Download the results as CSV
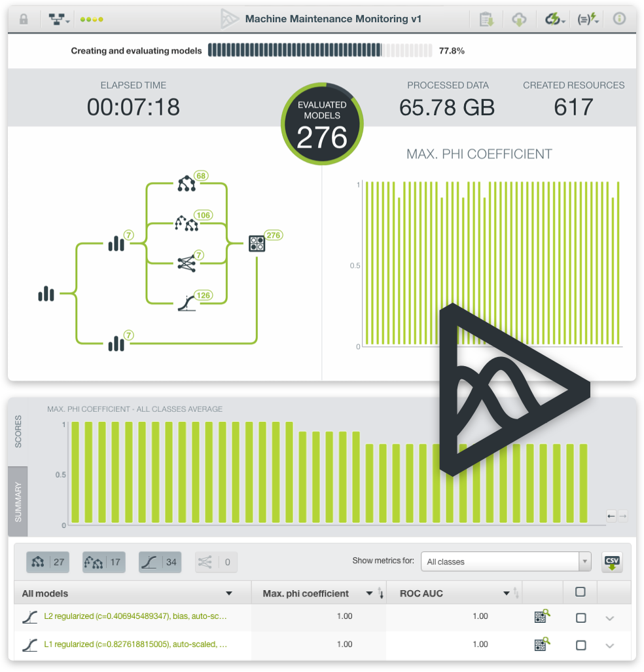 [612, 562]
